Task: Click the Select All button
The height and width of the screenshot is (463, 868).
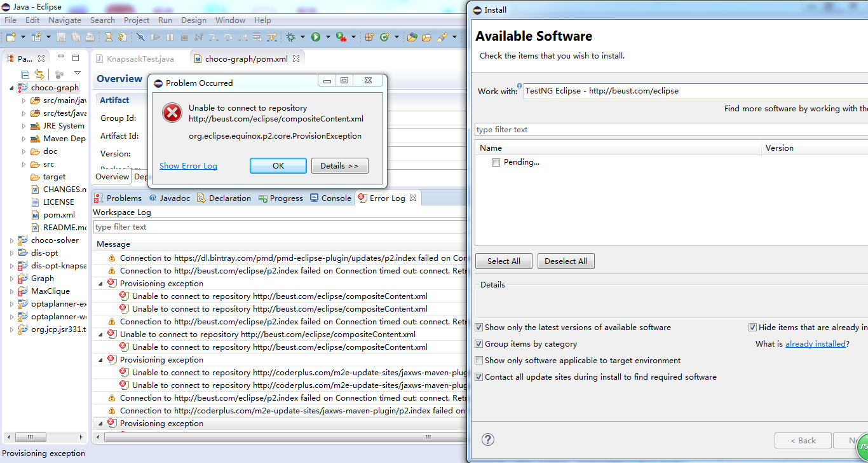Action: [x=504, y=261]
